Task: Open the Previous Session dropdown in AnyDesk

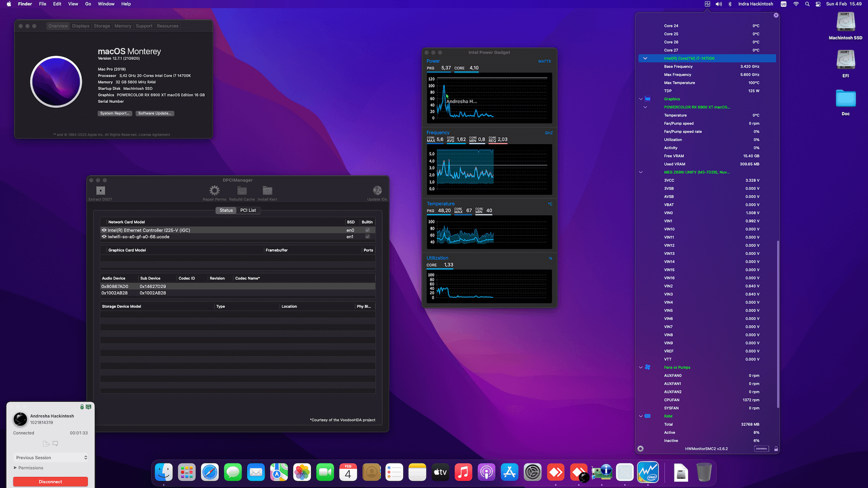Action: pyautogui.click(x=51, y=457)
